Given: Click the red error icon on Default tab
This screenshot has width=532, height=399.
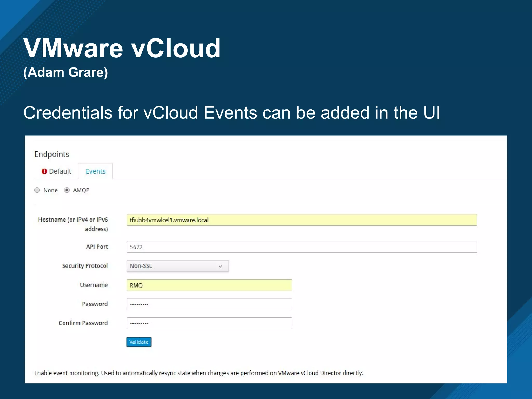Looking at the screenshot, I should tap(44, 171).
